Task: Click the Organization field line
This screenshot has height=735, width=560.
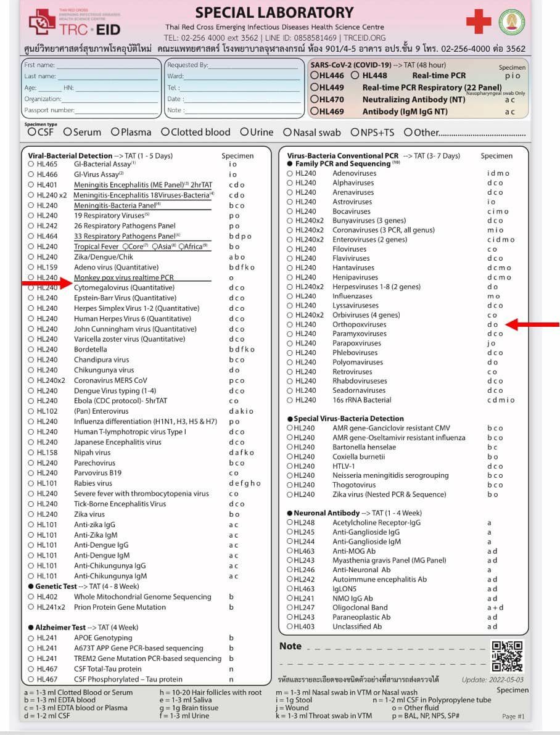Action: [x=110, y=99]
